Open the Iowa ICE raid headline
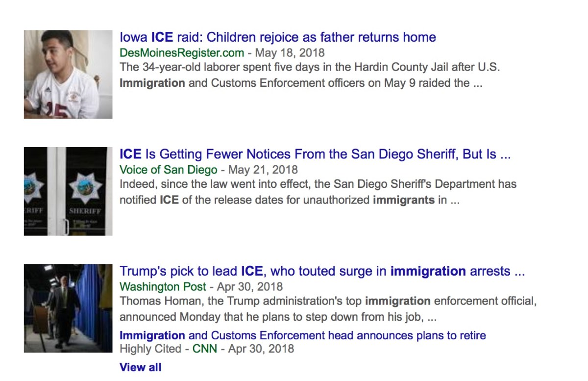This screenshot has height=381, width=588. pos(277,37)
